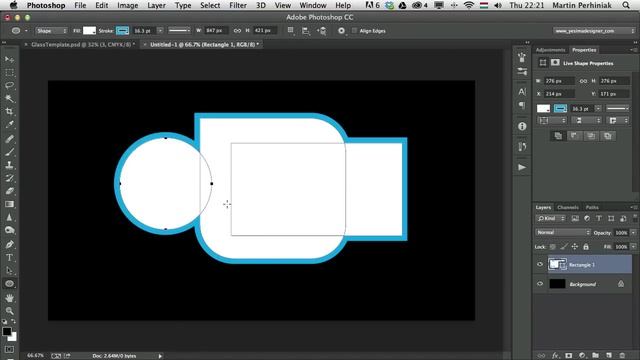Viewport: 640px width, 360px height.
Task: Select the Eraser tool
Action: click(9, 191)
